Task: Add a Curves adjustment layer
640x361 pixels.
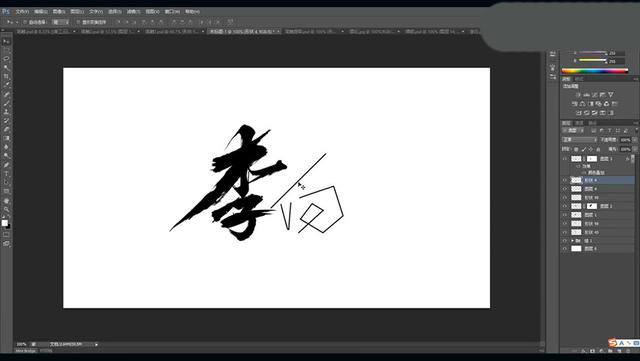Action: click(595, 95)
